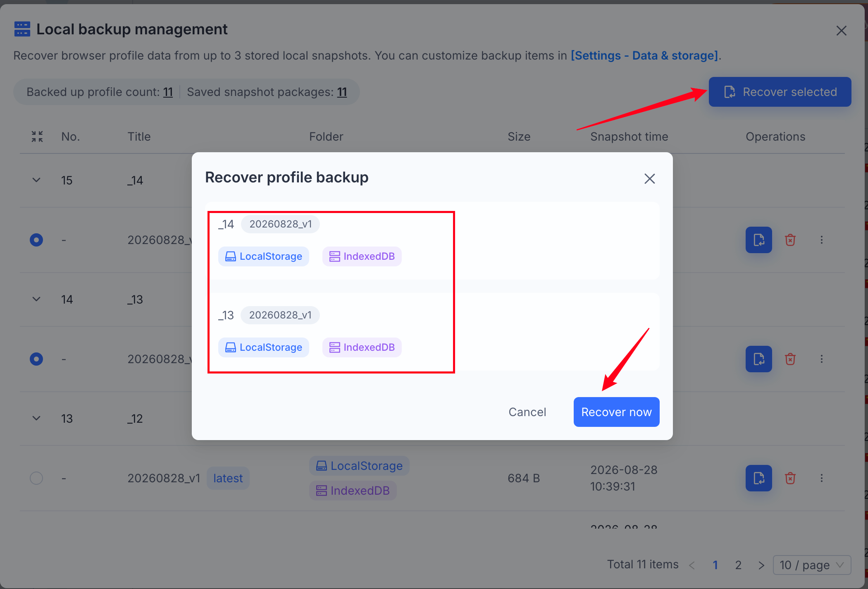The image size is (868, 589).
Task: Select the unselected radio for the latest 20260828_v1 snapshot
Action: [x=36, y=478]
